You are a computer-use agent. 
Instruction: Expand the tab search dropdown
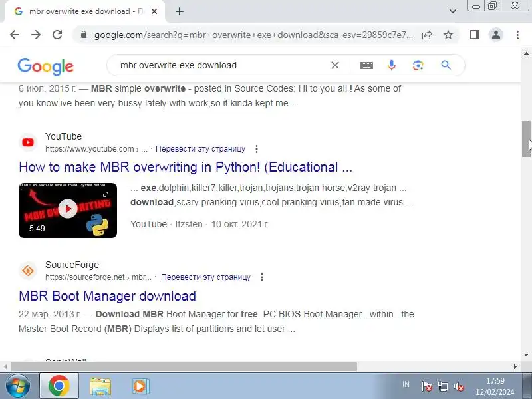(453, 11)
